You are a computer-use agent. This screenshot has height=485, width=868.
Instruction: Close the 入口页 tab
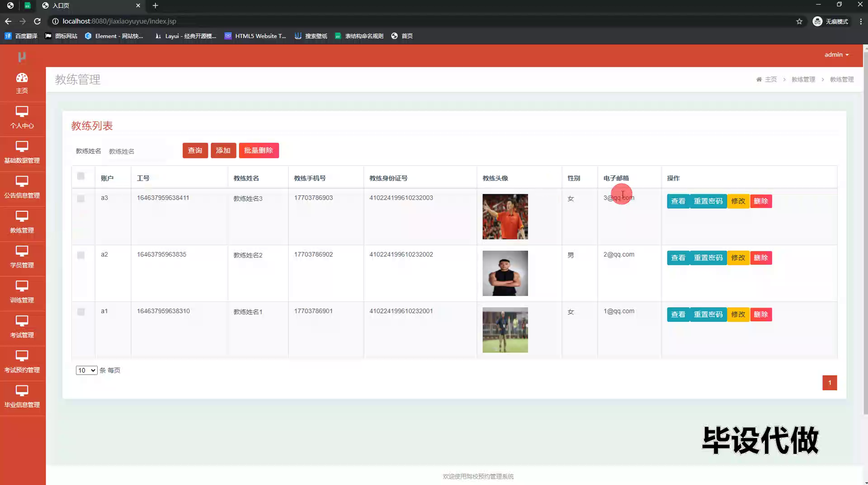138,5
